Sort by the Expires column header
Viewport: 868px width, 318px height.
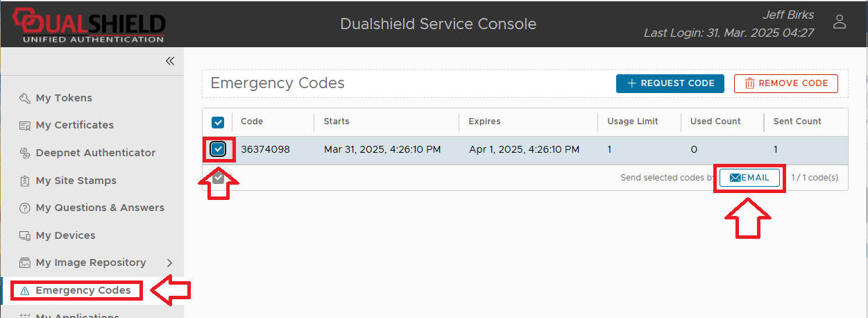click(484, 122)
